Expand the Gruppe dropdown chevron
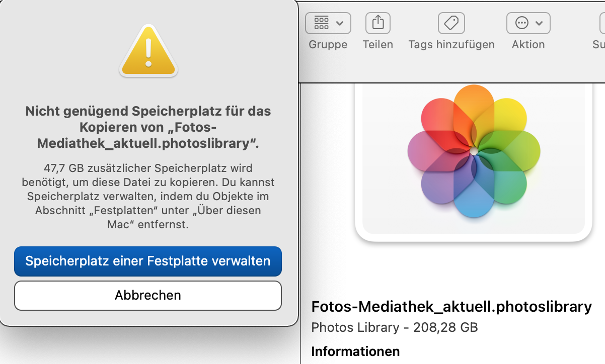Screen dimensions: 605x364 [x=340, y=23]
